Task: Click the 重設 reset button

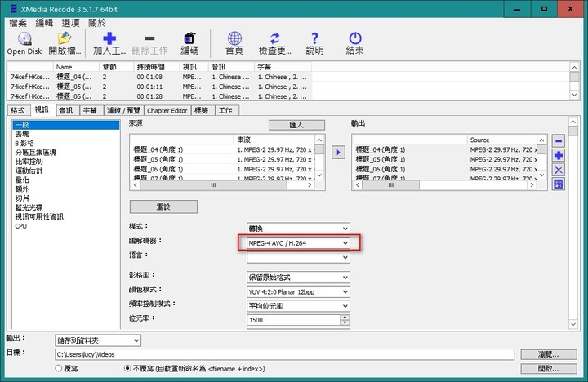Action: pyautogui.click(x=163, y=207)
